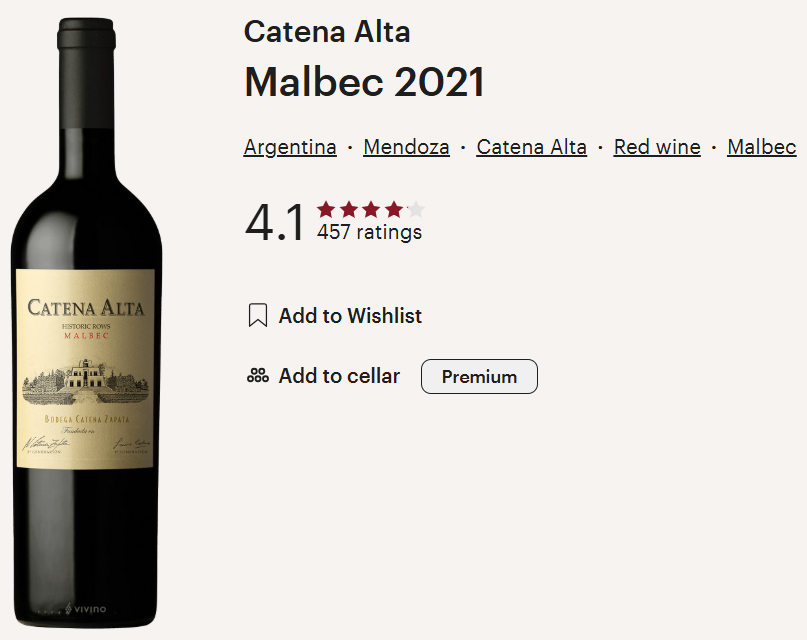Open the Mendoza region link
The image size is (807, 640).
[407, 147]
